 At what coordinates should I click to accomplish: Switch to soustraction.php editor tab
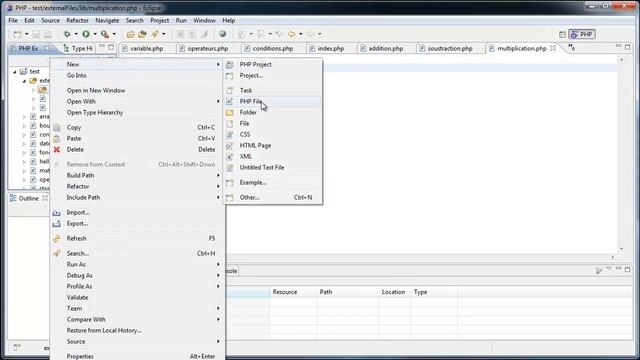450,48
